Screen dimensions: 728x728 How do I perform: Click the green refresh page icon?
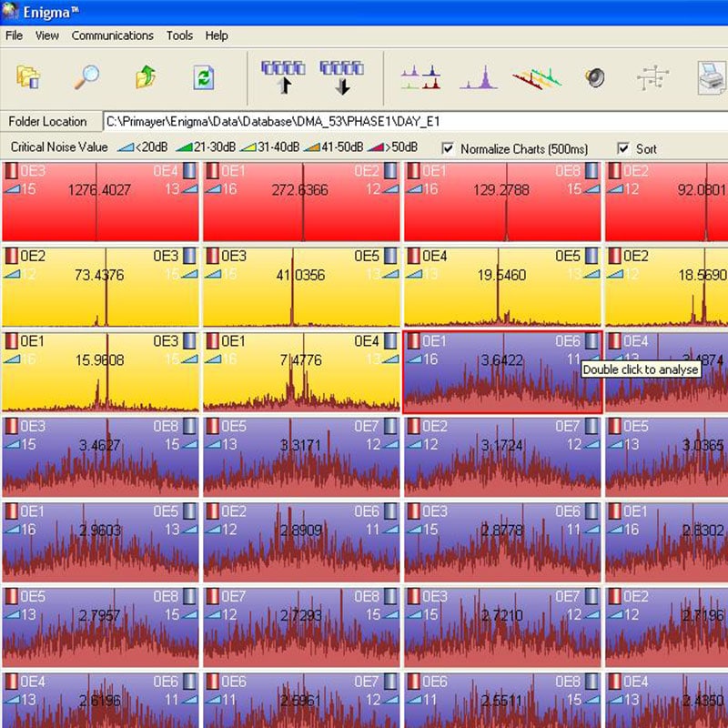click(203, 77)
